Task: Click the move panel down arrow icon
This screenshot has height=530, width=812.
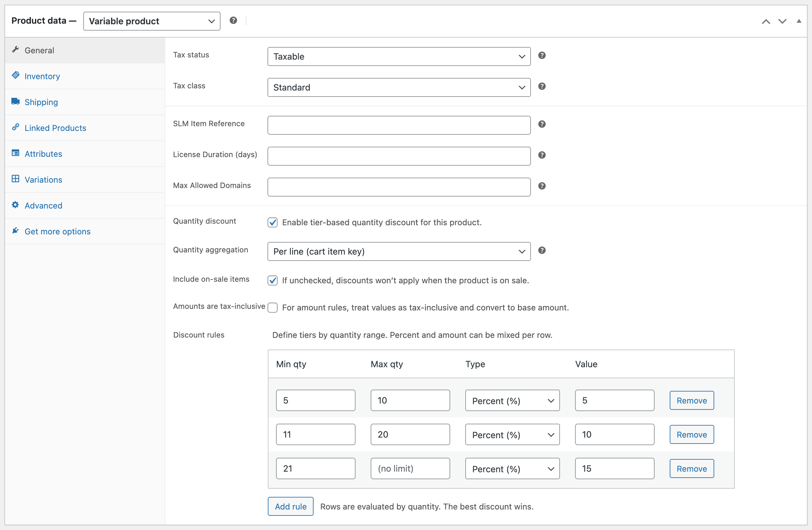Action: (x=782, y=21)
